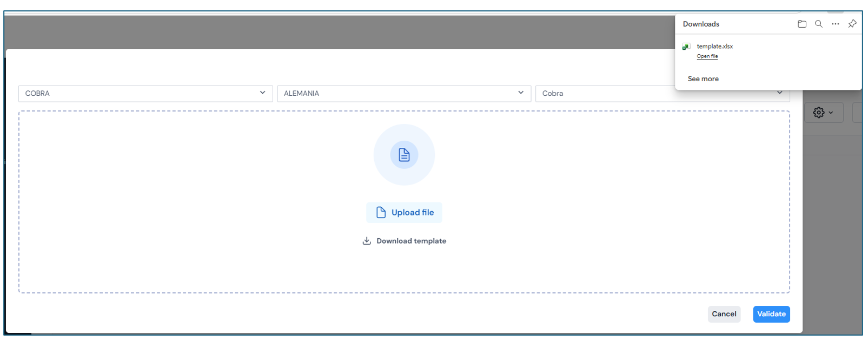Open downloads folder icon in Downloads panel

801,24
